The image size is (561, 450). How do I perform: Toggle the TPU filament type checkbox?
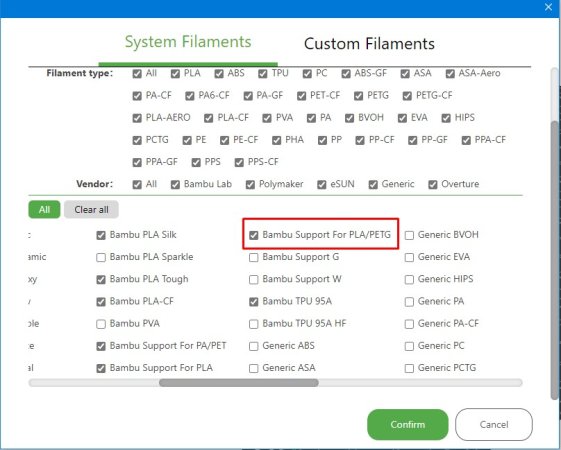263,74
